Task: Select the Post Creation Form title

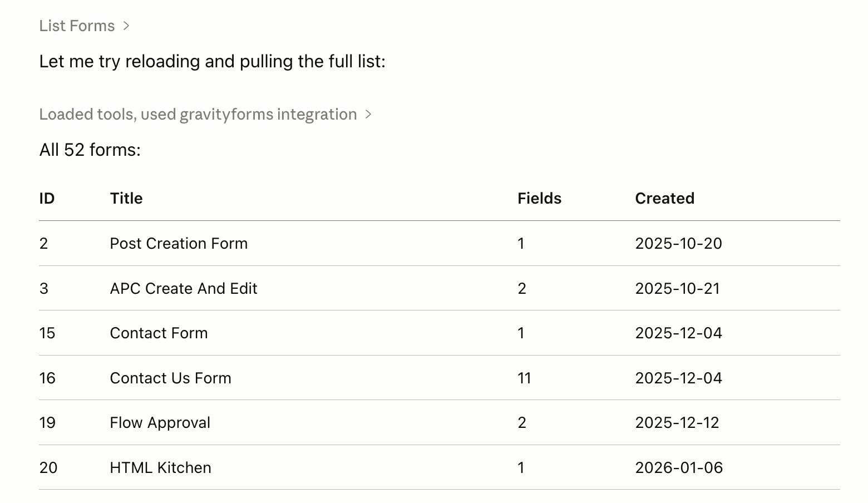Action: click(179, 244)
